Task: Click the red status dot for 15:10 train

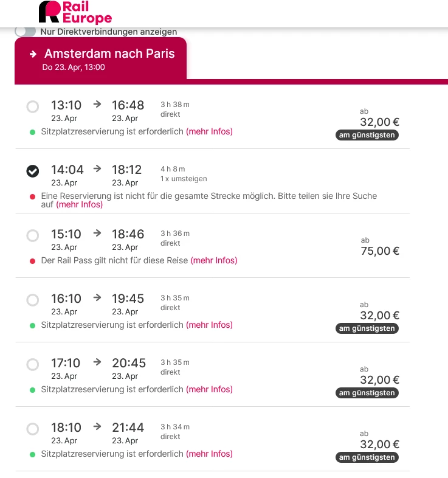Action: tap(33, 260)
